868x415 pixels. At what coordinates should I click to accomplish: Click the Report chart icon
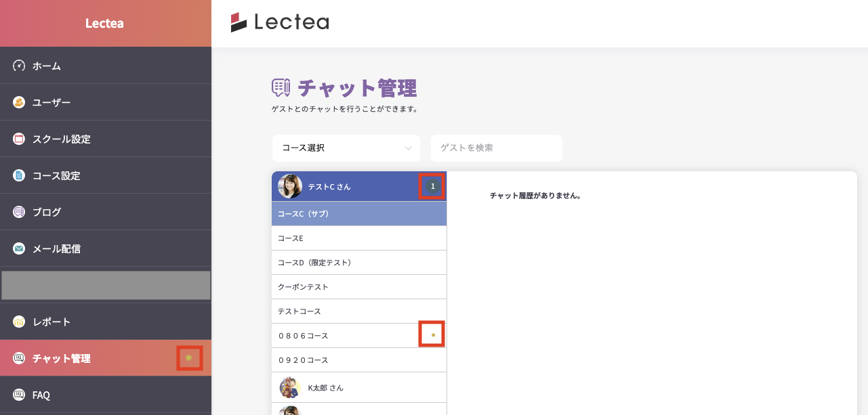19,322
